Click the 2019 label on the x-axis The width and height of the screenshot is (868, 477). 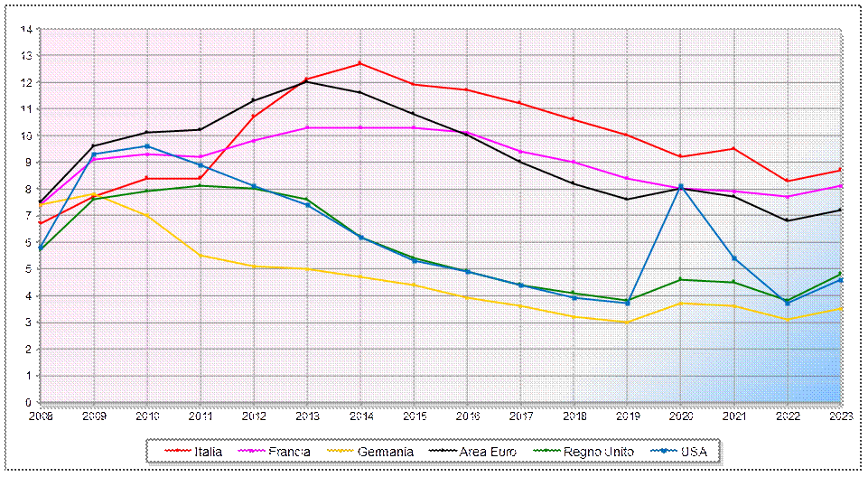pyautogui.click(x=628, y=416)
